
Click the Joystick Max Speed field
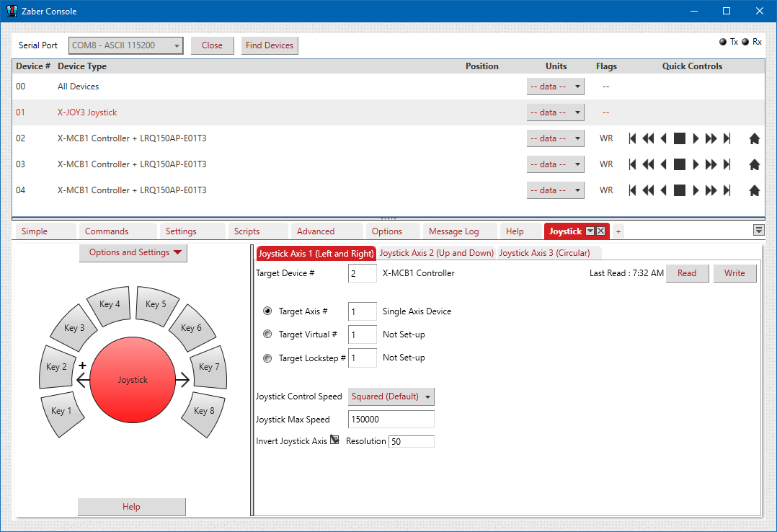pos(391,420)
